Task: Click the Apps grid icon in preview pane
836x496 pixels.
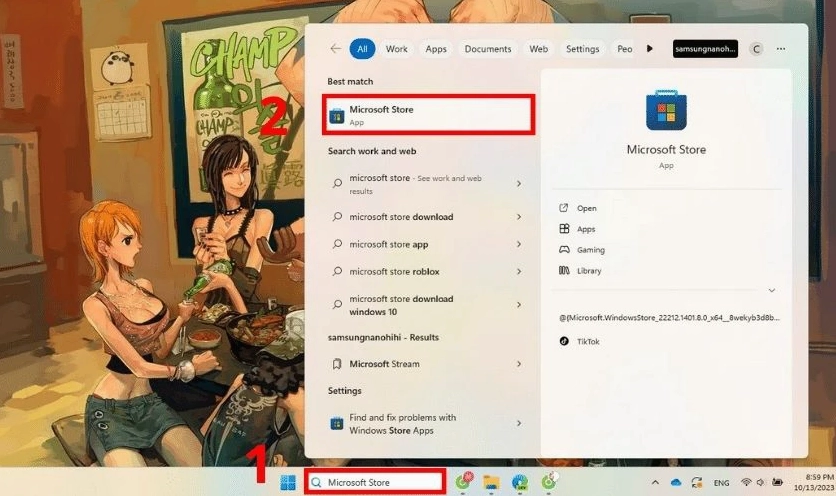Action: (x=564, y=229)
